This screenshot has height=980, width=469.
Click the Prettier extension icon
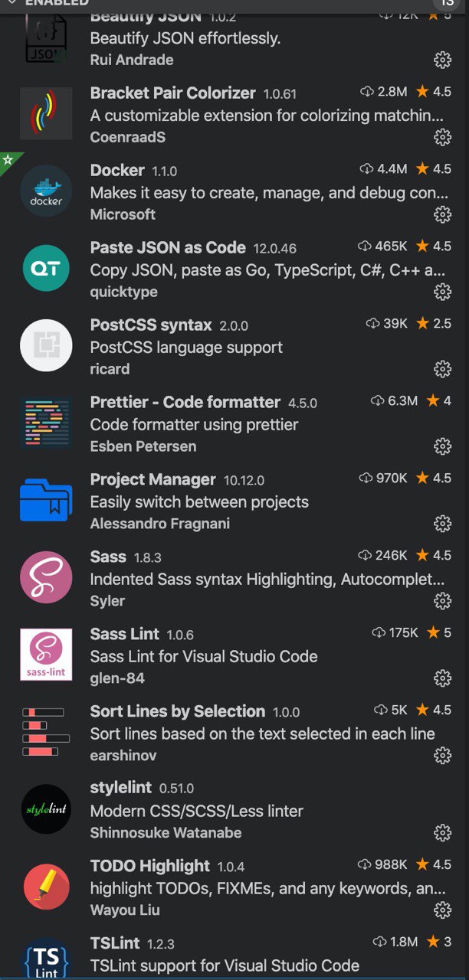pos(46,423)
